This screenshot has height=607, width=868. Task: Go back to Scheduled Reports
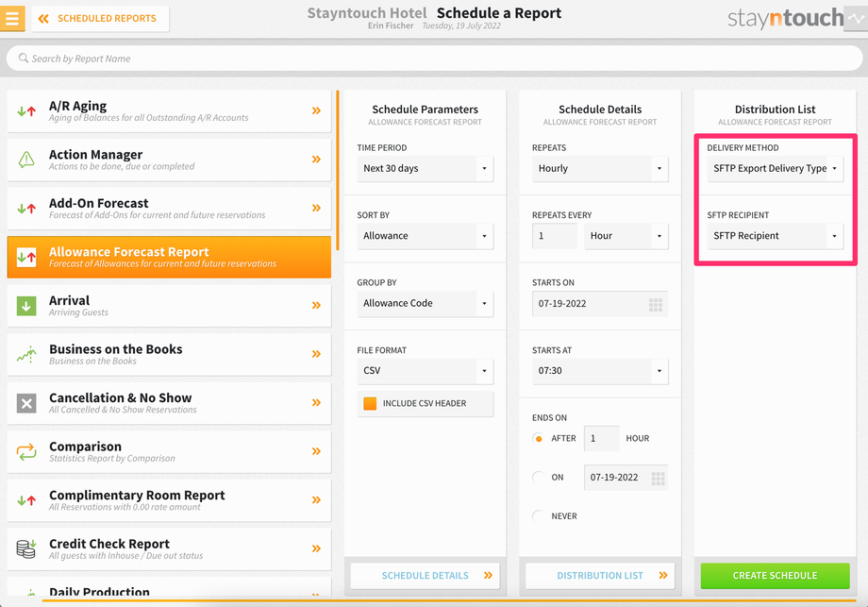(100, 19)
